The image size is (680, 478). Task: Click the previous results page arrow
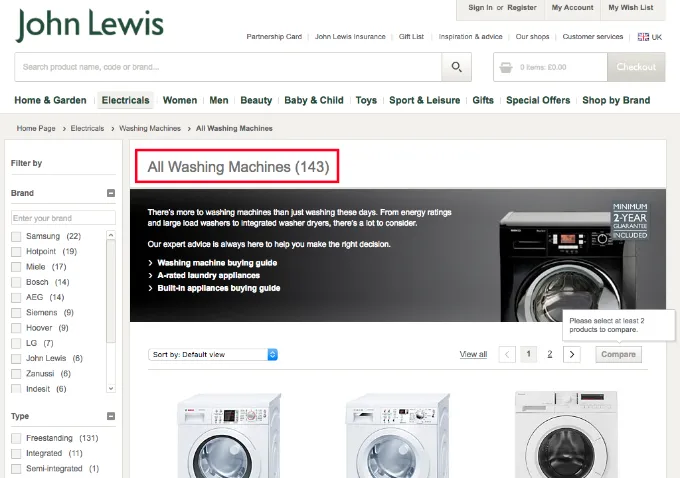[507, 354]
